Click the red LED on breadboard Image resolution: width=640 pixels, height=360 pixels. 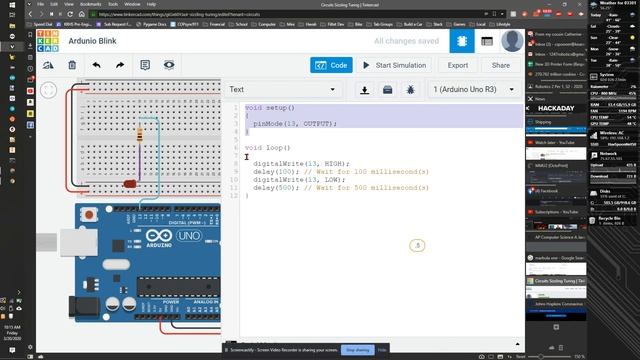point(130,184)
